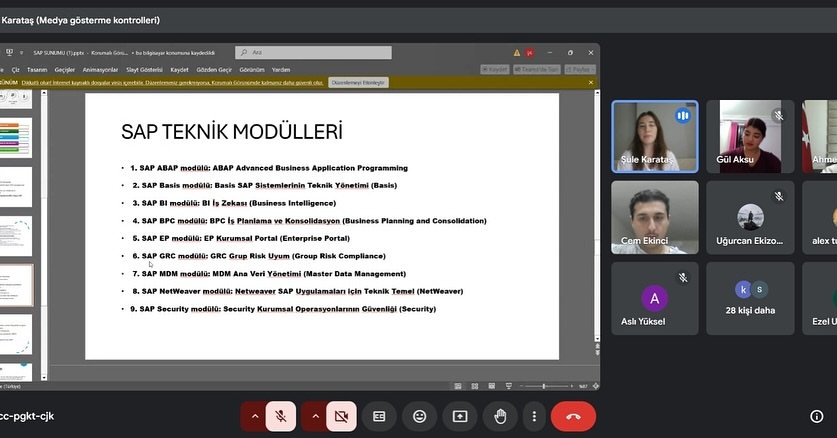Toggle the camera off button
This screenshot has width=837, height=438.
[342, 416]
